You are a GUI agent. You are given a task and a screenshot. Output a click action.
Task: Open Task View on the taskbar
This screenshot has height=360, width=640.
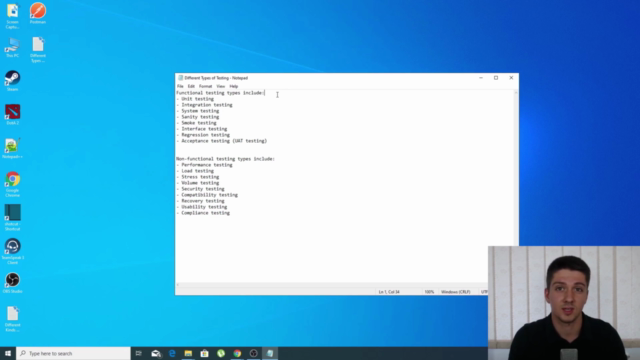pos(139,353)
